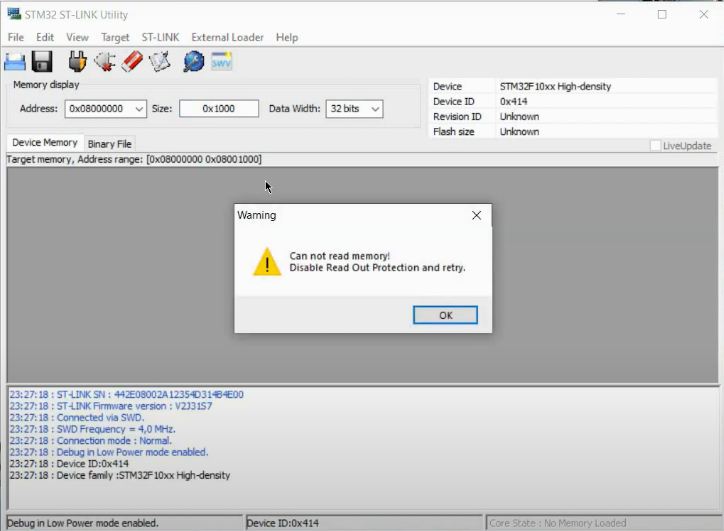Close the Warning dialog with X
Screen dimensions: 724x531
[x=476, y=215]
